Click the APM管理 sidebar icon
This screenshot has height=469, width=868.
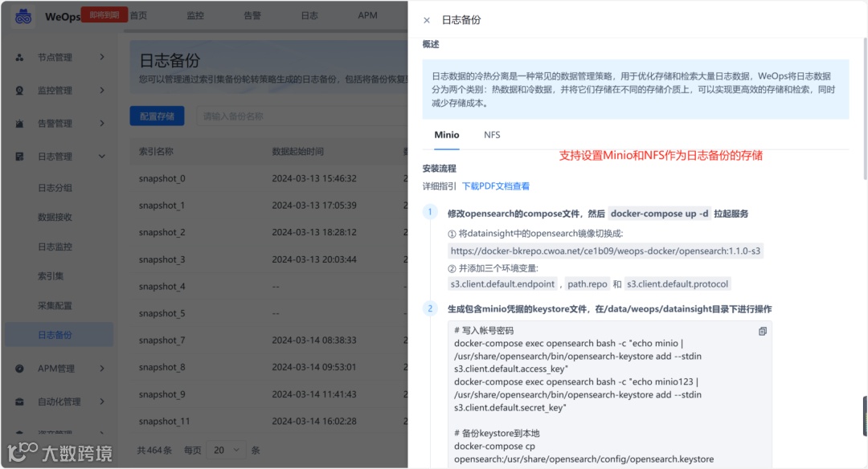pos(19,369)
